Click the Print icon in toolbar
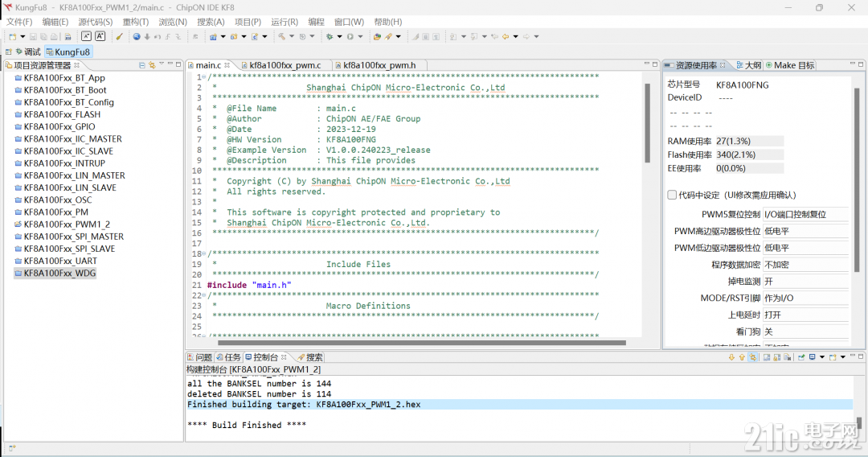The height and width of the screenshot is (457, 868). pos(55,36)
